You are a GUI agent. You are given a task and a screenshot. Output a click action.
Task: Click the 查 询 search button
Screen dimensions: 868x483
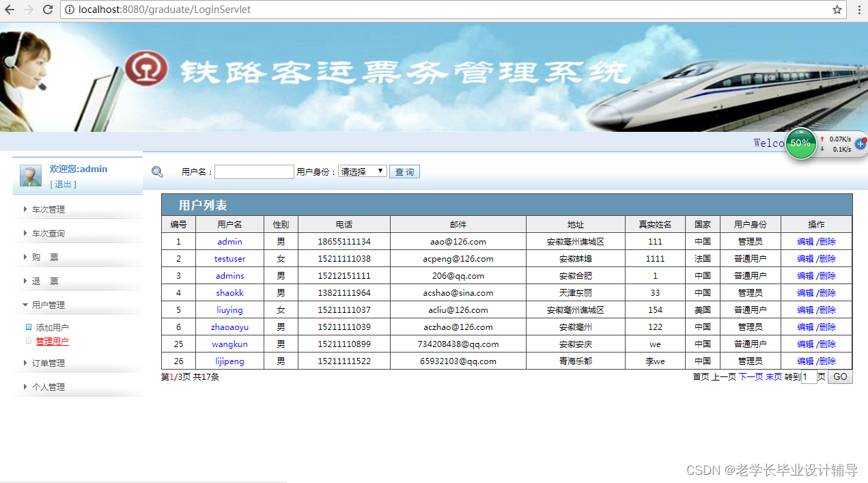404,171
